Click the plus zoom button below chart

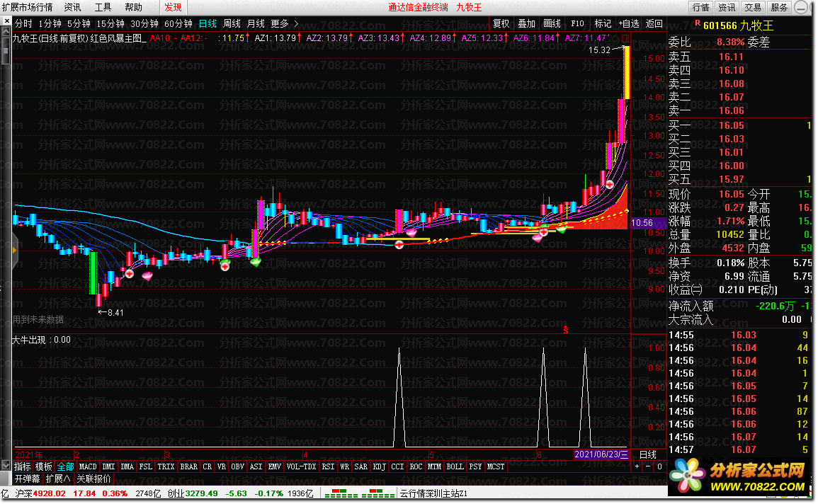[x=637, y=466]
